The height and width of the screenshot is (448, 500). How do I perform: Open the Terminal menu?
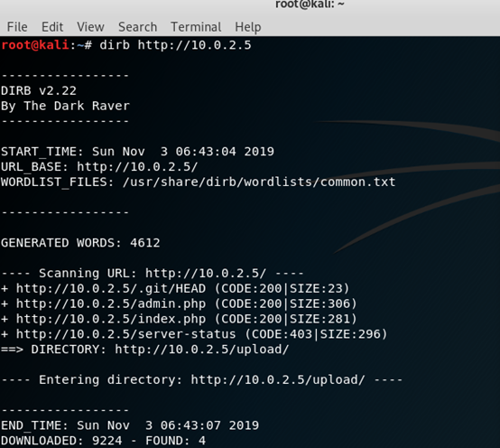[x=196, y=27]
